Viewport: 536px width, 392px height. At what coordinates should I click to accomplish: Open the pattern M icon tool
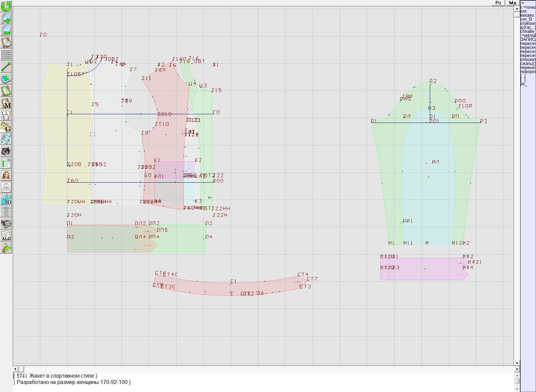tap(6, 103)
